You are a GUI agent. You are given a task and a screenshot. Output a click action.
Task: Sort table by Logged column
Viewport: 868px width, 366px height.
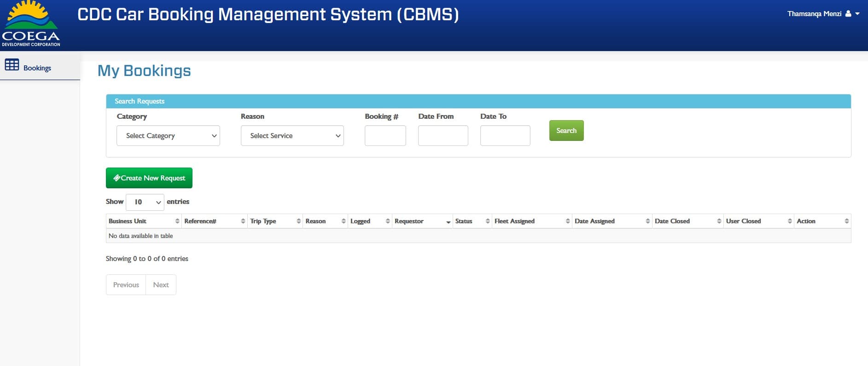click(370, 221)
